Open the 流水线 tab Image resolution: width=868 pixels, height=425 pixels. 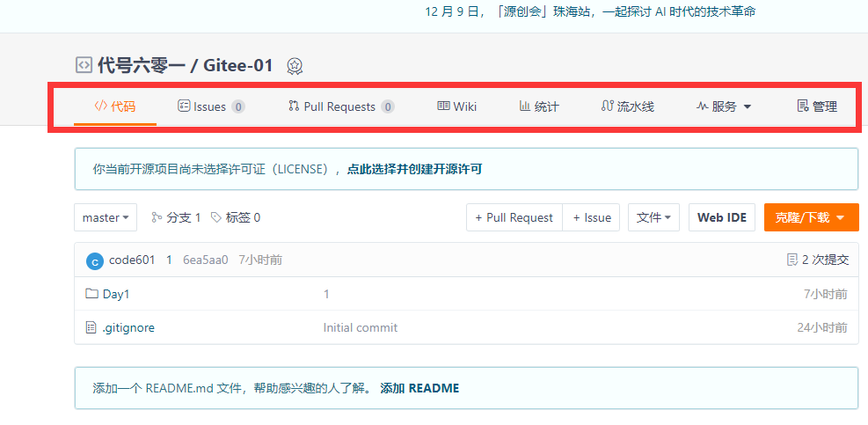pyautogui.click(x=628, y=106)
